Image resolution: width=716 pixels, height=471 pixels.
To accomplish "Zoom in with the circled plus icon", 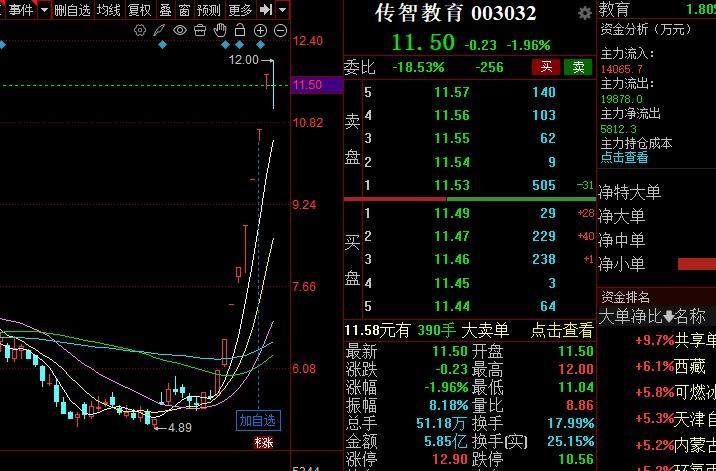I will click(x=260, y=31).
